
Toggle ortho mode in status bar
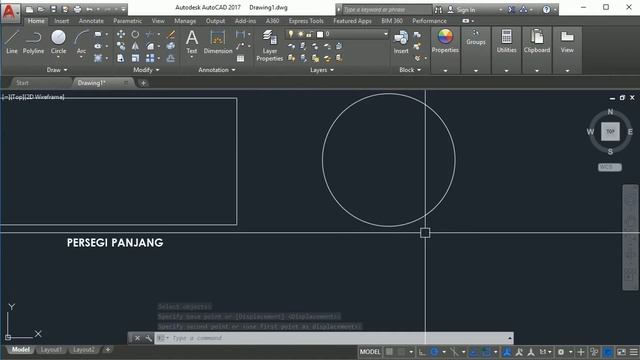[422, 351]
